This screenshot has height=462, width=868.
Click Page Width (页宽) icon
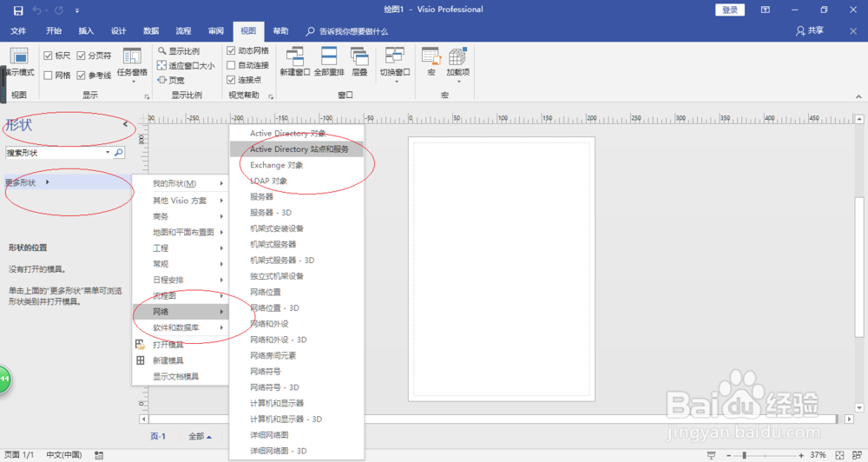tap(161, 80)
